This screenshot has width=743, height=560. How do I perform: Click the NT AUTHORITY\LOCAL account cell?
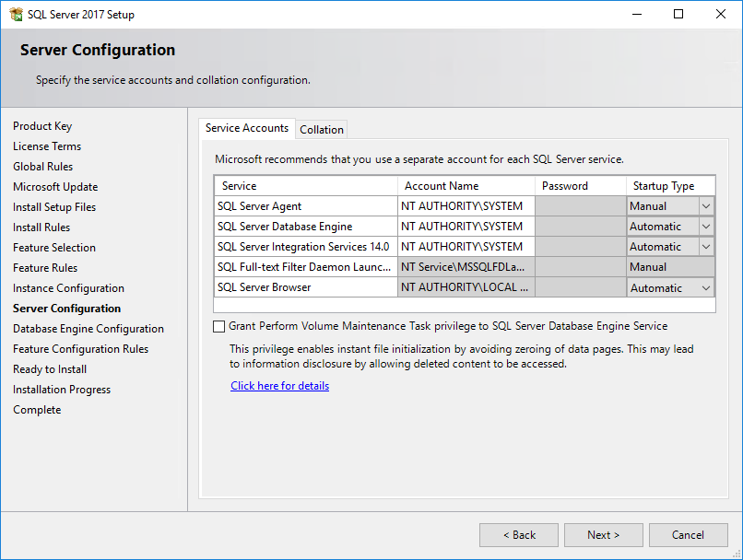pyautogui.click(x=466, y=287)
